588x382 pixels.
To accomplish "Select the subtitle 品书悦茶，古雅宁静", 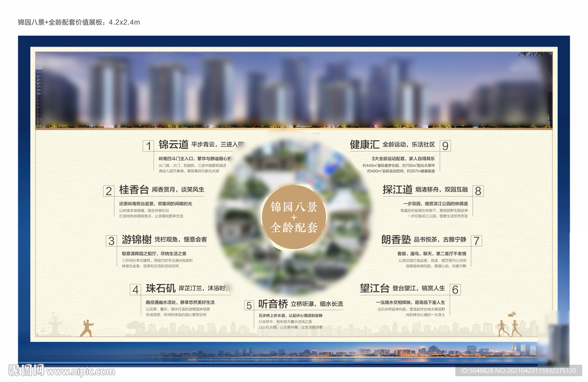I will click(x=440, y=240).
